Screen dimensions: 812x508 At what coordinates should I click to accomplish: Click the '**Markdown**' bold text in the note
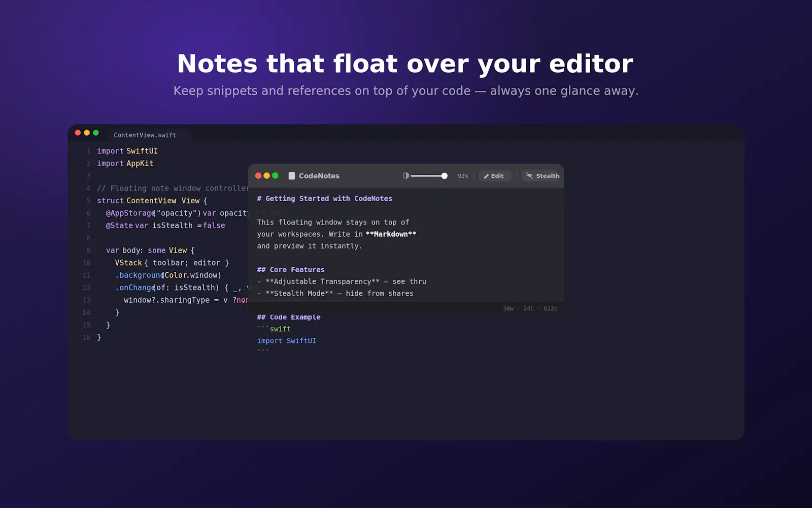(391, 234)
